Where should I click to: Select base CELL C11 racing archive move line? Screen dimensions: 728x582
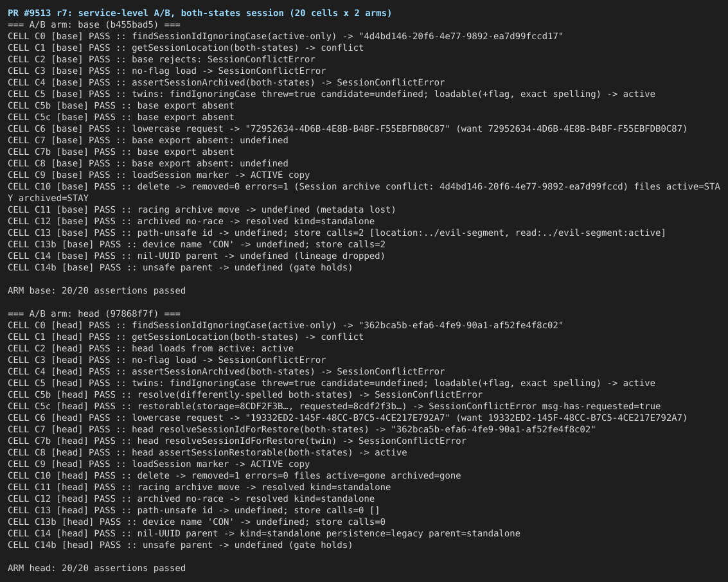[202, 209]
